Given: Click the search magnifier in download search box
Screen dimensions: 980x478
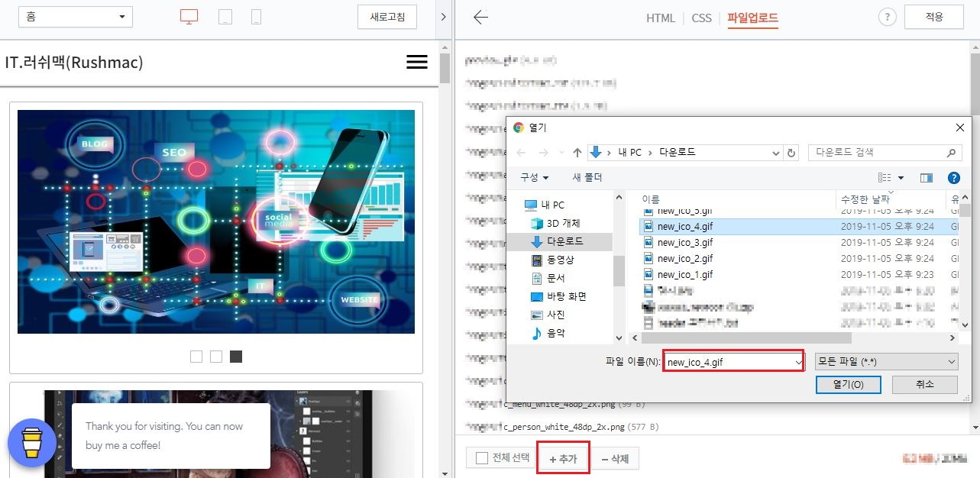Looking at the screenshot, I should coord(951,153).
